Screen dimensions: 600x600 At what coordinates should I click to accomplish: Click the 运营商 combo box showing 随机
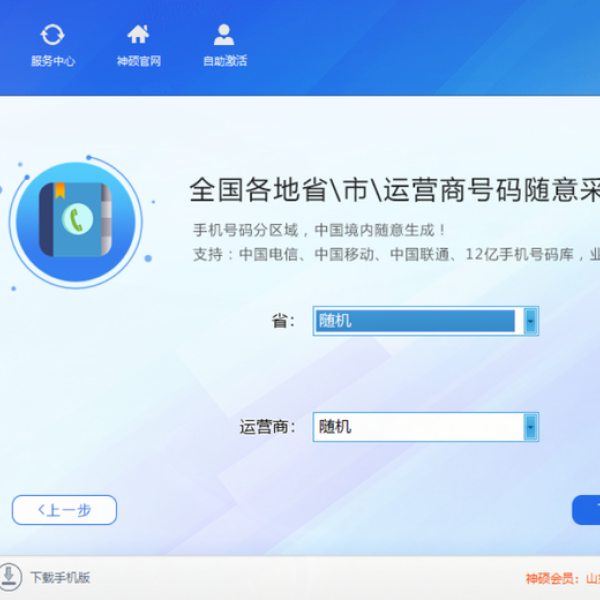(x=426, y=427)
